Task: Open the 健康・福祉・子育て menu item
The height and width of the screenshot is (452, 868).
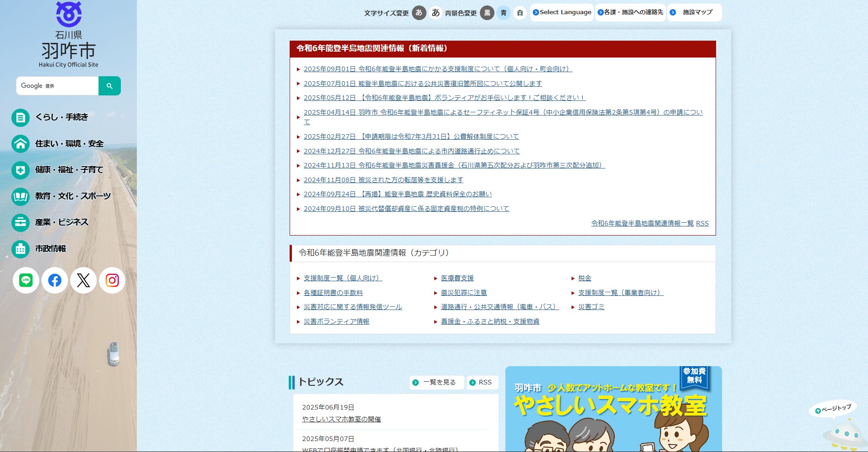Action: 69,170
